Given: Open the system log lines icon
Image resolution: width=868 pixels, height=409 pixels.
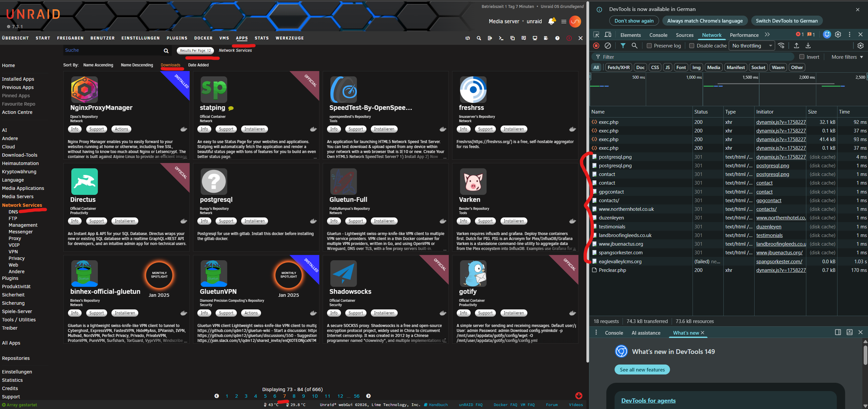Looking at the screenshot, I should click(546, 38).
